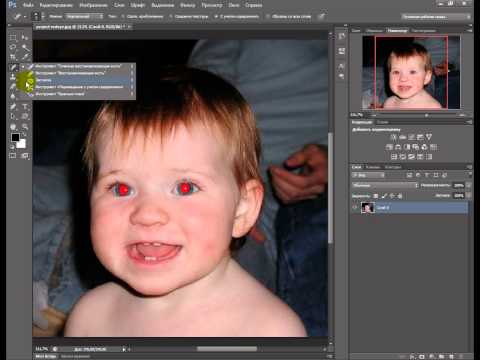Select the Rectangular Marquee tool

point(13,37)
